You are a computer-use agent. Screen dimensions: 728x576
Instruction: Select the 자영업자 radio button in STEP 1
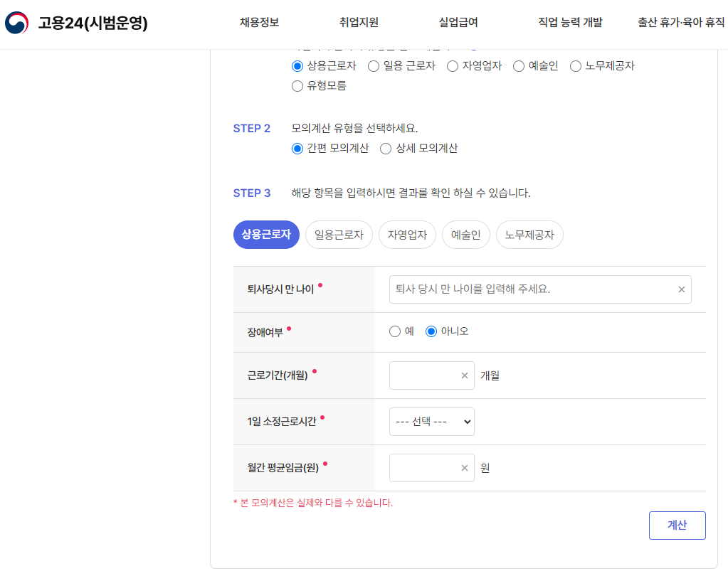451,66
